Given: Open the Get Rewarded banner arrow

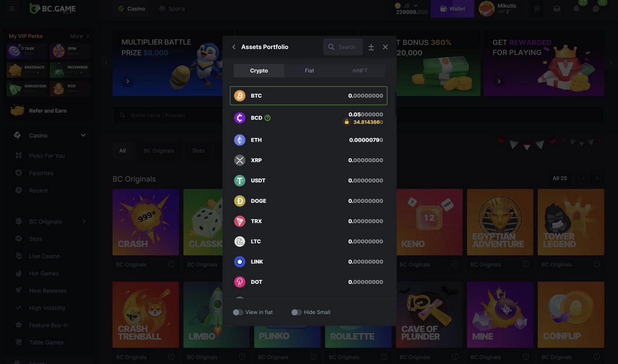Looking at the screenshot, I should coord(499,81).
